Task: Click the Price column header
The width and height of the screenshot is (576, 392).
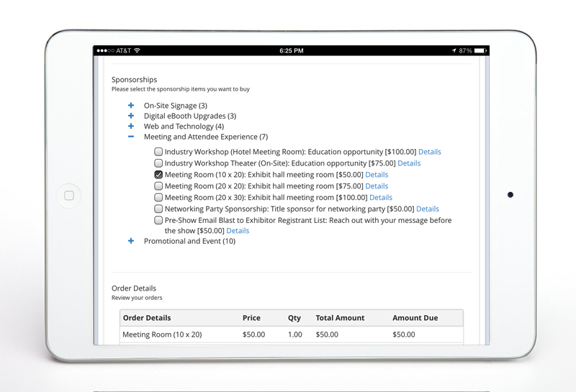Action: click(x=251, y=318)
